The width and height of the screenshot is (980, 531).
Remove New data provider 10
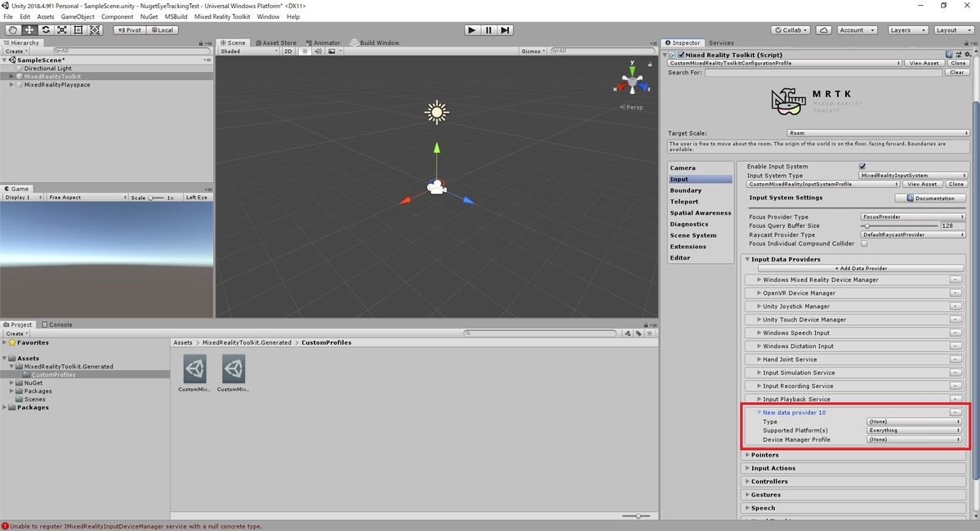(955, 413)
